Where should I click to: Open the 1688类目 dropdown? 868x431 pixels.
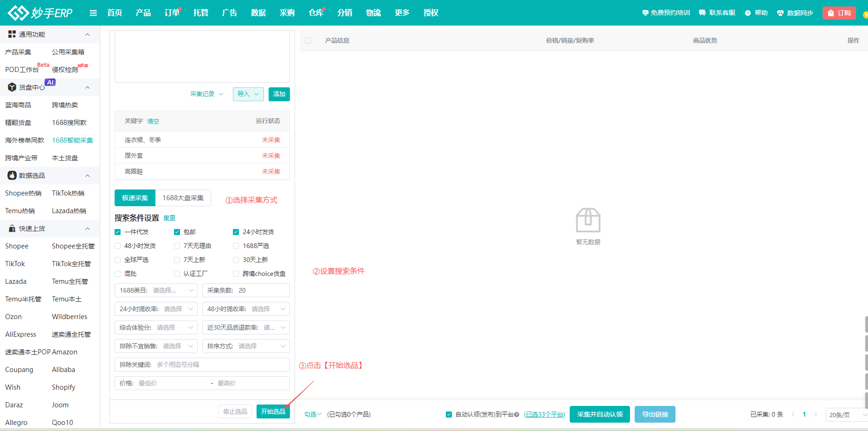click(x=156, y=290)
